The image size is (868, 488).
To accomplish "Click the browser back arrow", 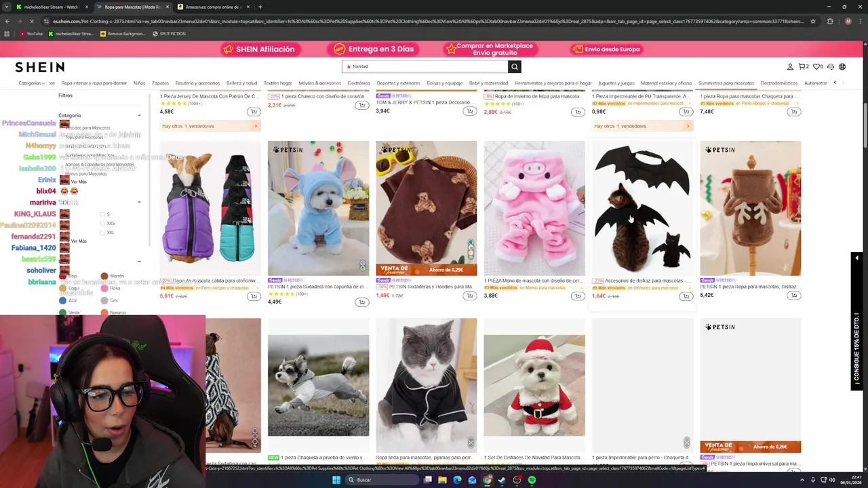I will click(7, 21).
